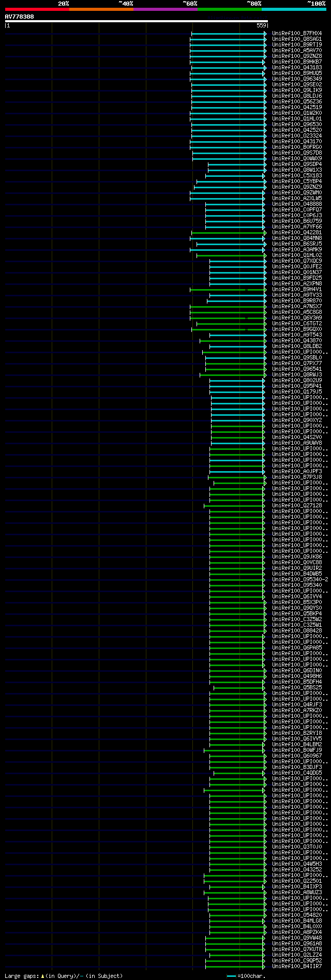Click label UniRef100_Q43170
The image size is (331, 980).
coord(297,142)
